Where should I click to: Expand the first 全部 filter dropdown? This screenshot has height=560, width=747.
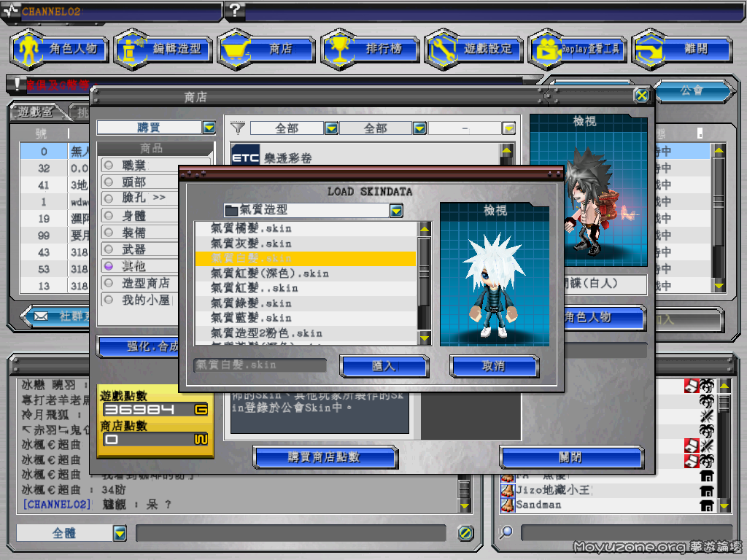click(x=331, y=128)
